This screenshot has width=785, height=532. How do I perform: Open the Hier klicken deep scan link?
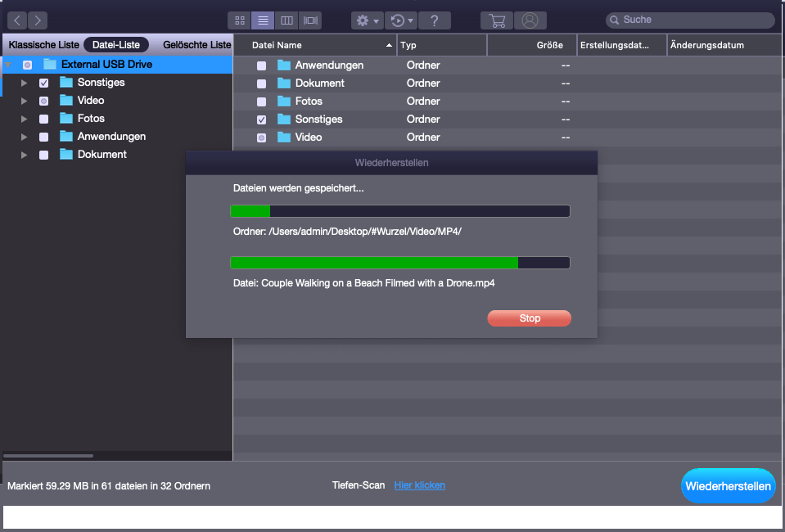click(420, 485)
